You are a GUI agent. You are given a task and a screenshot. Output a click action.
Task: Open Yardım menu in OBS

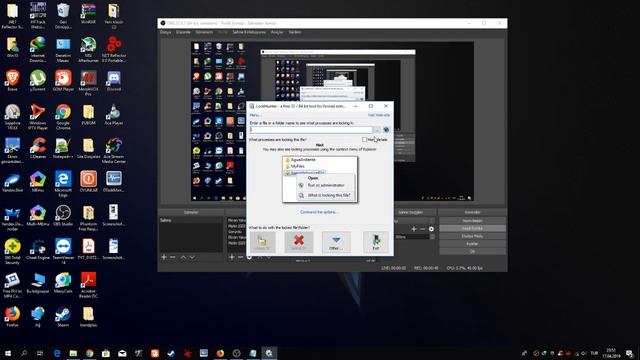[x=295, y=32]
